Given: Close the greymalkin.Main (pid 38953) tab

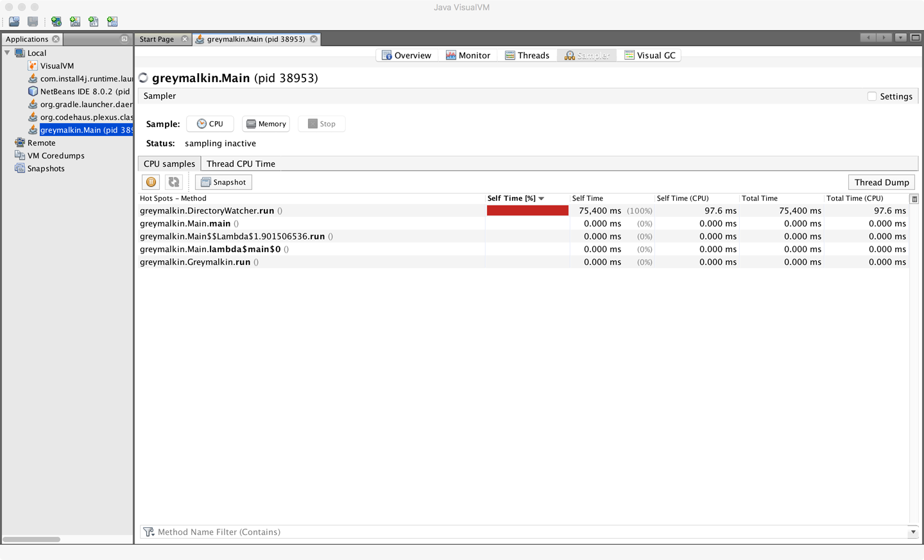Looking at the screenshot, I should [314, 39].
